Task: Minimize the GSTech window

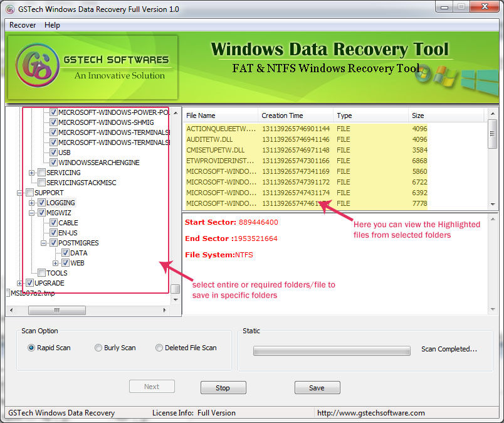Action: (x=444, y=7)
